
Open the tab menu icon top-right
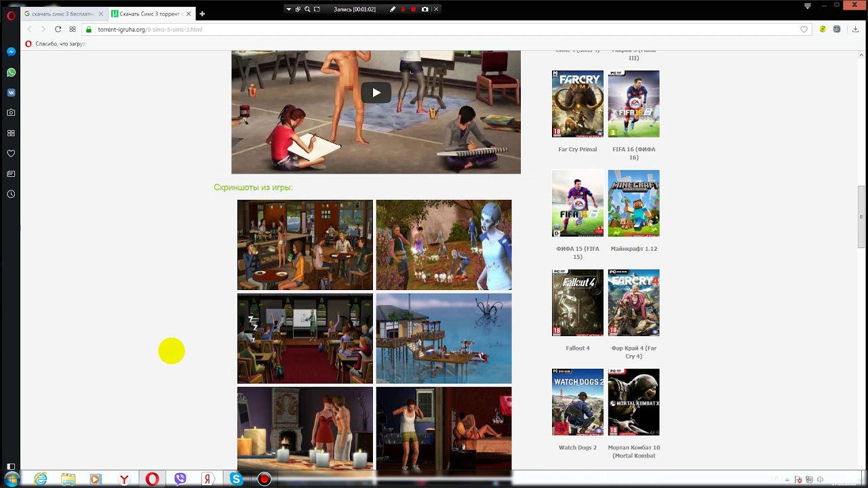[x=807, y=6]
